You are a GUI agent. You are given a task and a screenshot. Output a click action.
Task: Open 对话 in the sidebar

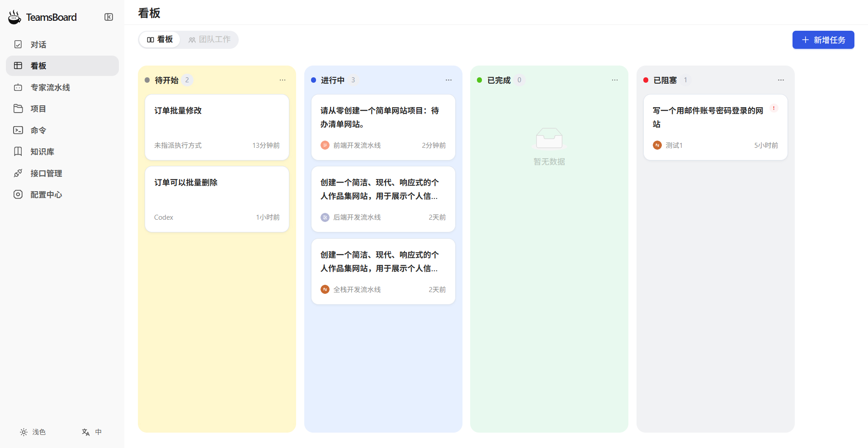coord(62,44)
